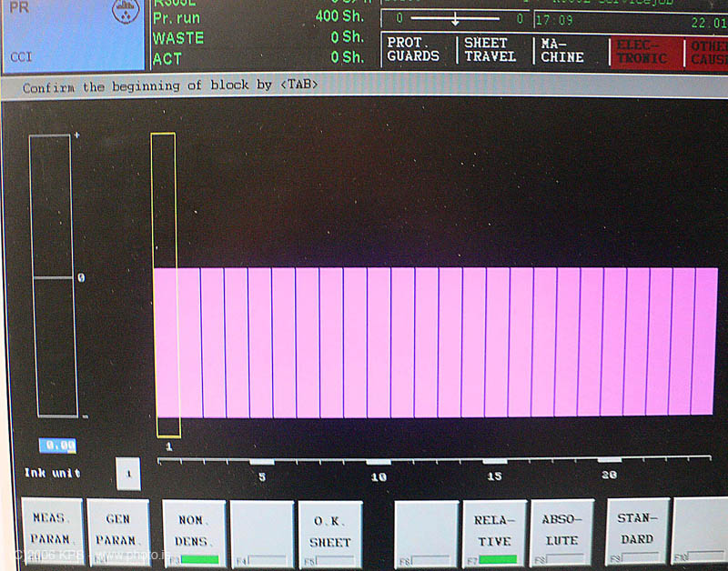
Task: Click the left vertical deviation gauge
Action: (50, 275)
